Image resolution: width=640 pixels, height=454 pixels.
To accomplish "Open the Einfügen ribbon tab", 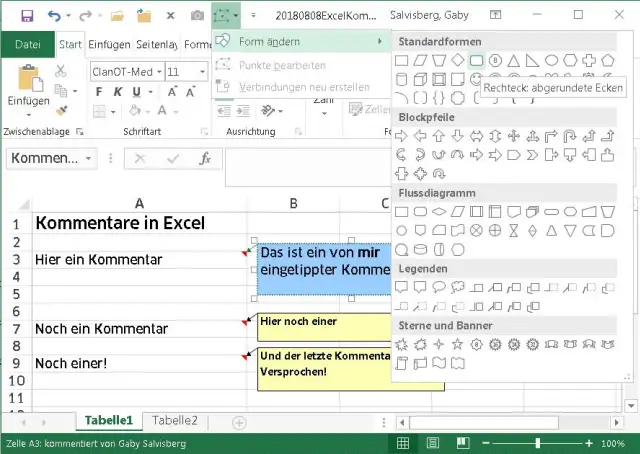I will click(x=108, y=45).
